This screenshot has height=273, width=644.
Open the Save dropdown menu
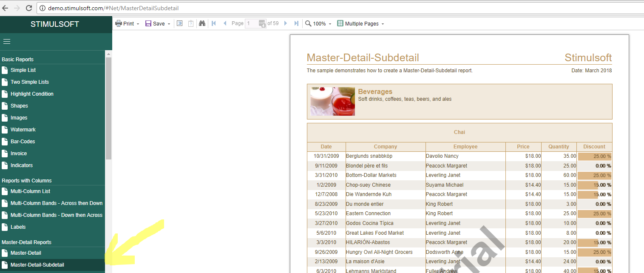pyautogui.click(x=158, y=24)
